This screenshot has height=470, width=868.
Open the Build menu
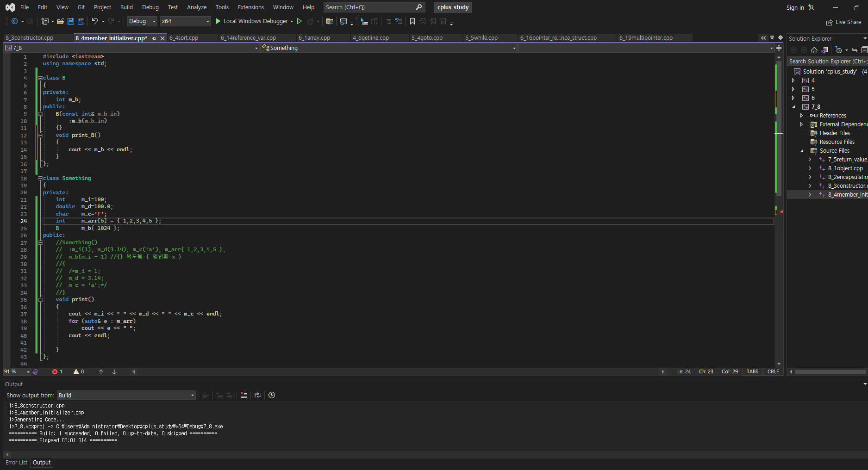click(126, 7)
